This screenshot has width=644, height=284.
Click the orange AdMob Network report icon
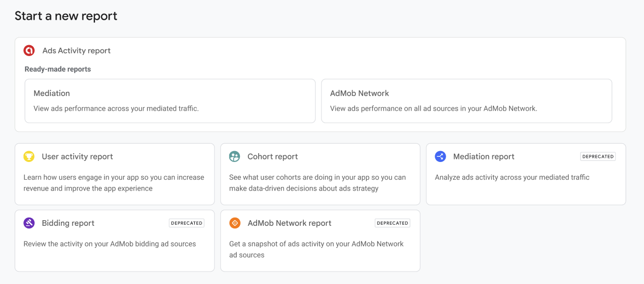pos(235,223)
